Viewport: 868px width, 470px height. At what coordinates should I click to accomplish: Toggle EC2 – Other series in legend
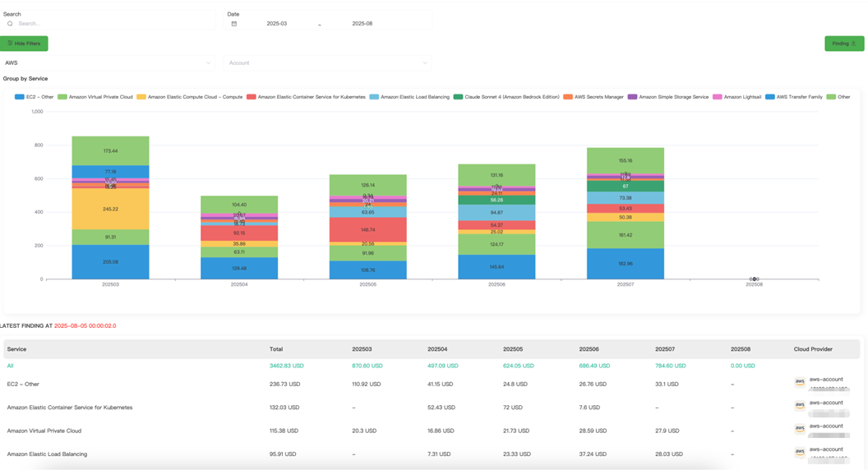pyautogui.click(x=34, y=97)
